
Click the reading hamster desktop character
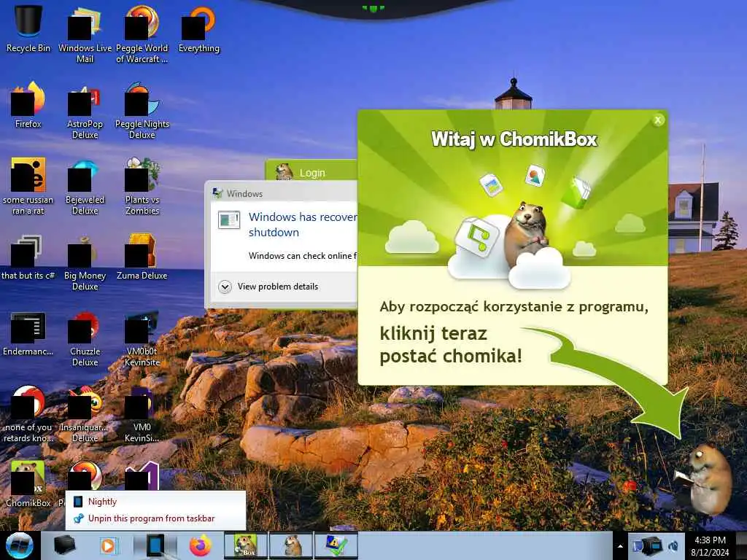[x=705, y=480]
